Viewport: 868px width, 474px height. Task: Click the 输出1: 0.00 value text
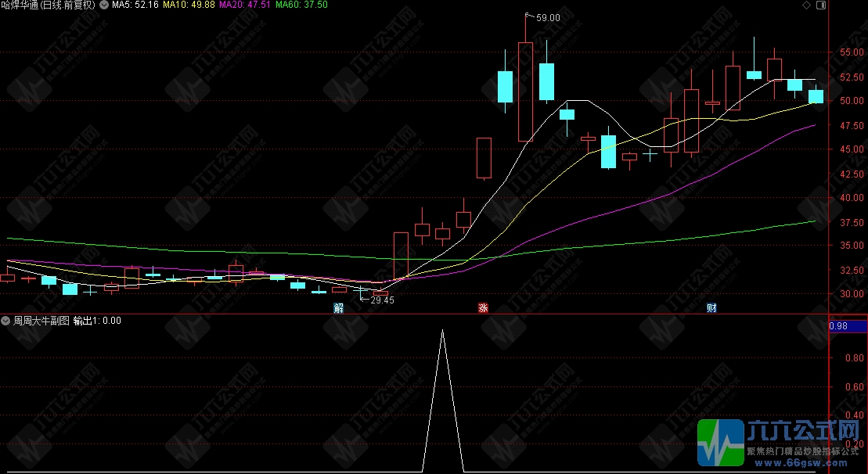[97, 320]
